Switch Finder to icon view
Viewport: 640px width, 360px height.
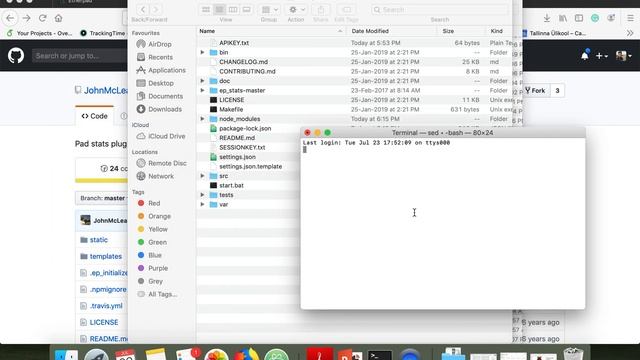[x=206, y=9]
